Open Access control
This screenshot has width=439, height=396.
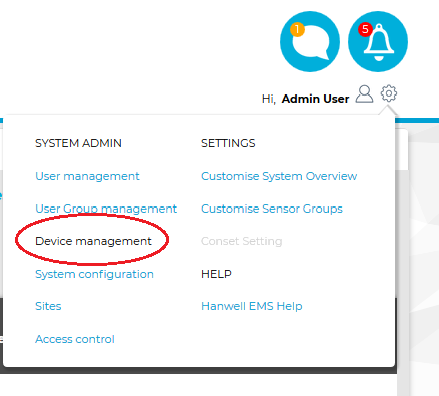75,339
